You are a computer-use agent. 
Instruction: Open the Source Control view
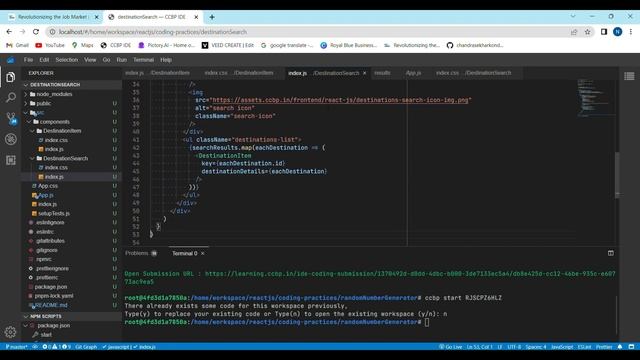tap(11, 118)
